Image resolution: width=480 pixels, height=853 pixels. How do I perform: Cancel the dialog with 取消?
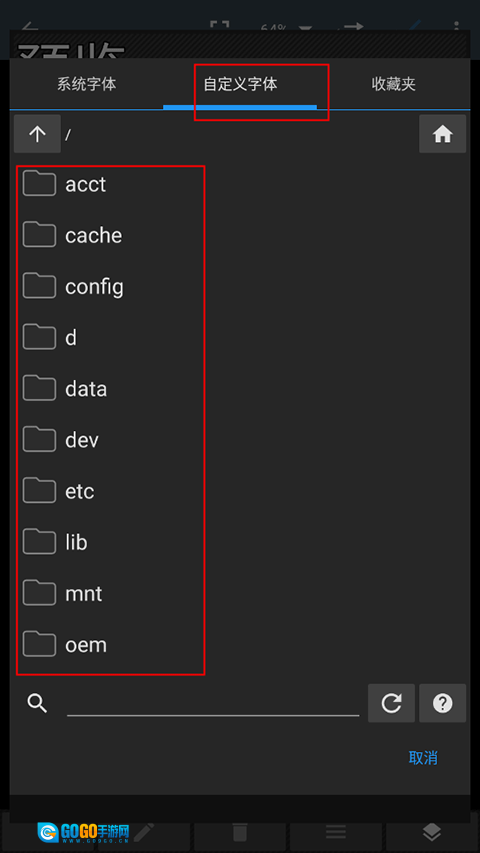423,758
